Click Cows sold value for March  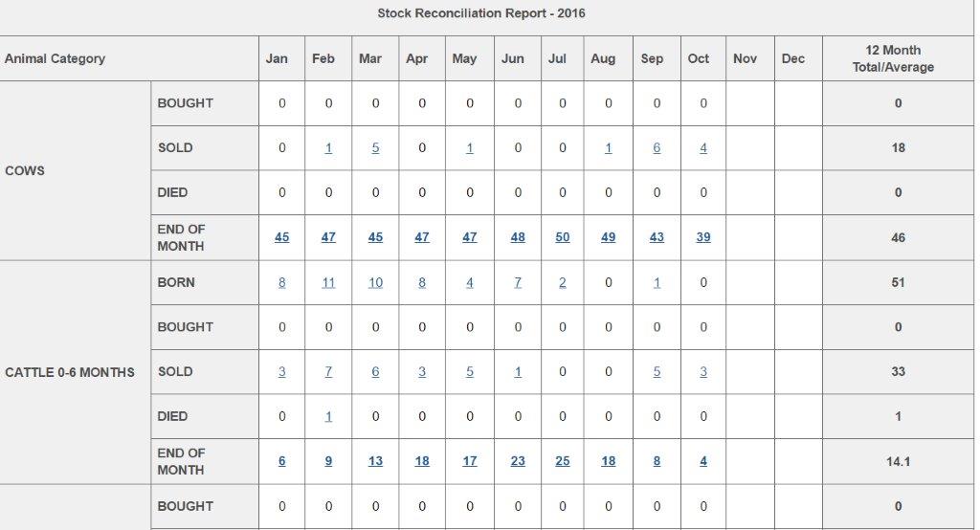coord(375,148)
